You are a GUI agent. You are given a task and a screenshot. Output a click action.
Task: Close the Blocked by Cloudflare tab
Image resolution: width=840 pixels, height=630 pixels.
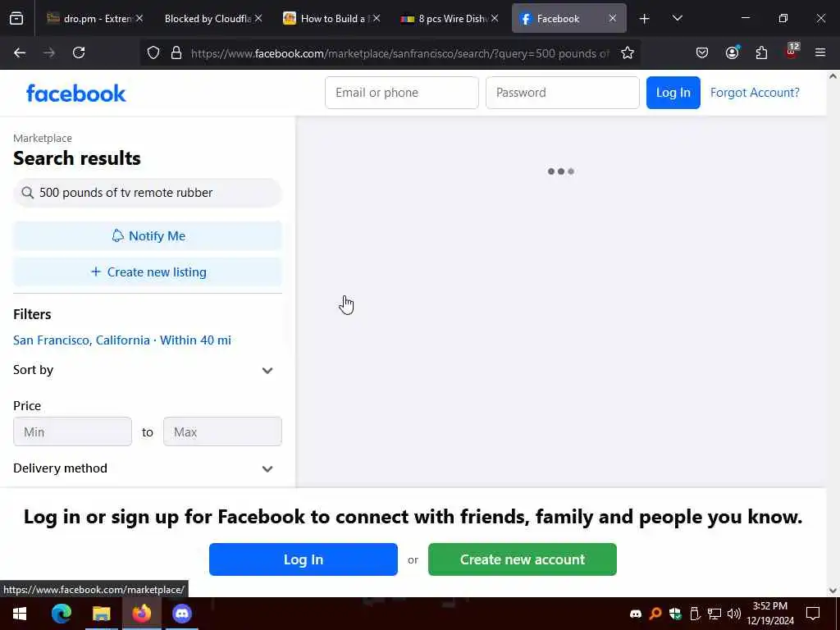(x=258, y=18)
